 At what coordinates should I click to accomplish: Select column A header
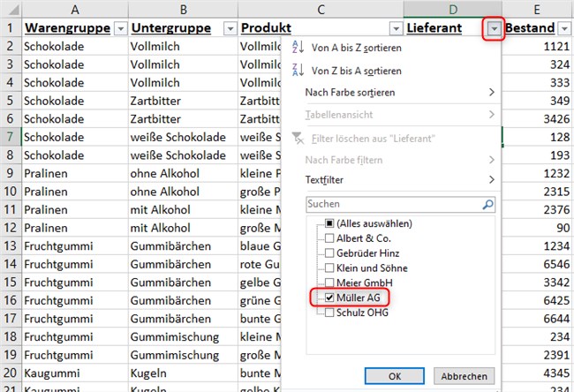click(75, 10)
